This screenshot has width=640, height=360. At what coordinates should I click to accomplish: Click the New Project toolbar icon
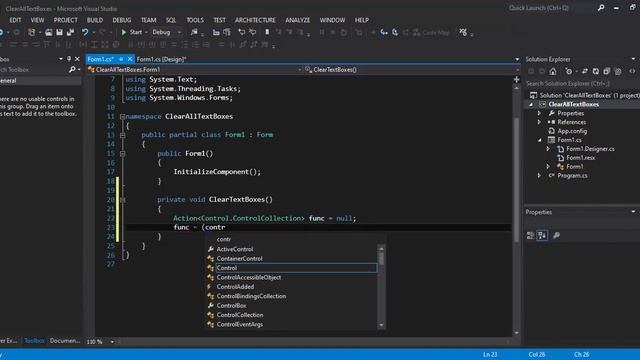click(x=31, y=32)
